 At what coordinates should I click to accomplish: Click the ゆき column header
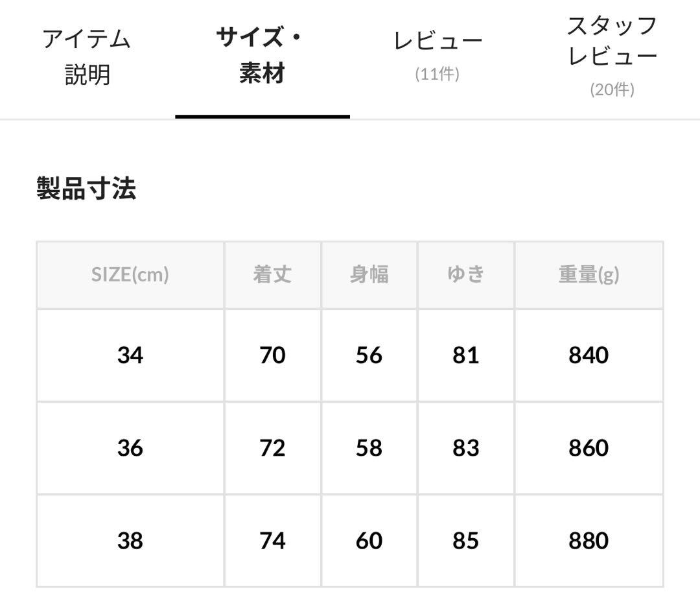465,275
